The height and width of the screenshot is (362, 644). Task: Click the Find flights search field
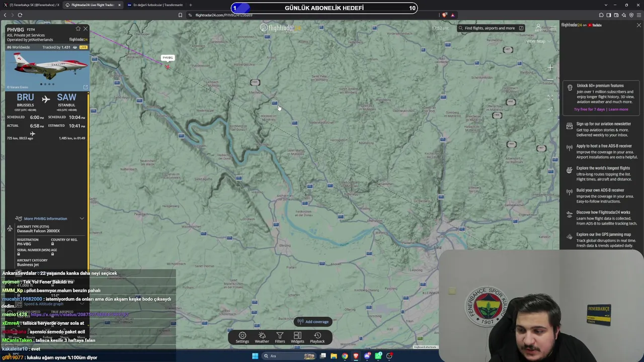click(x=491, y=28)
